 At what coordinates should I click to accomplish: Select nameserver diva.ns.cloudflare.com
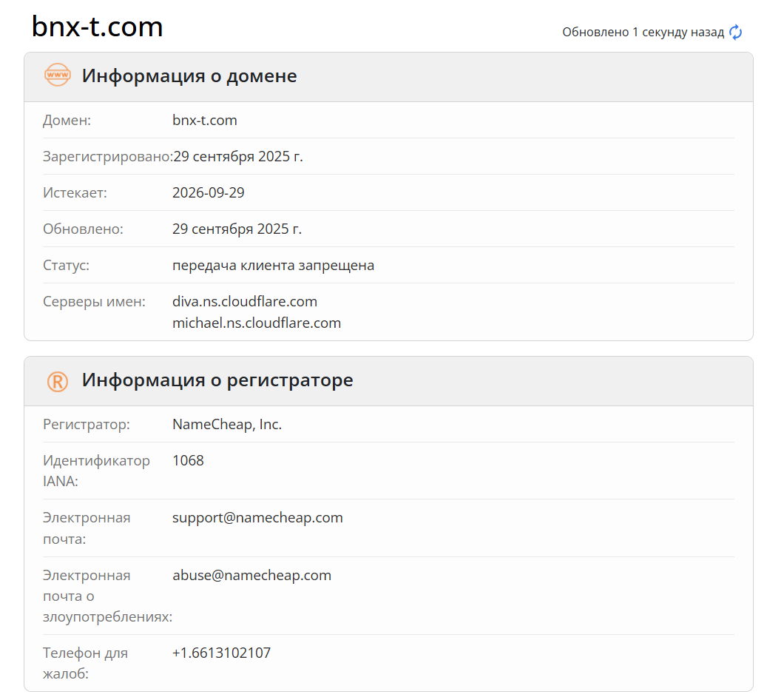click(244, 301)
